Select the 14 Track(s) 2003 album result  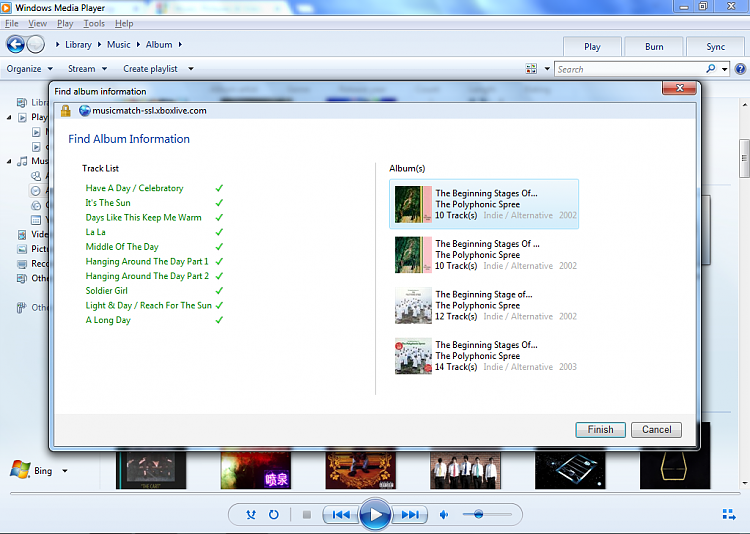point(486,356)
